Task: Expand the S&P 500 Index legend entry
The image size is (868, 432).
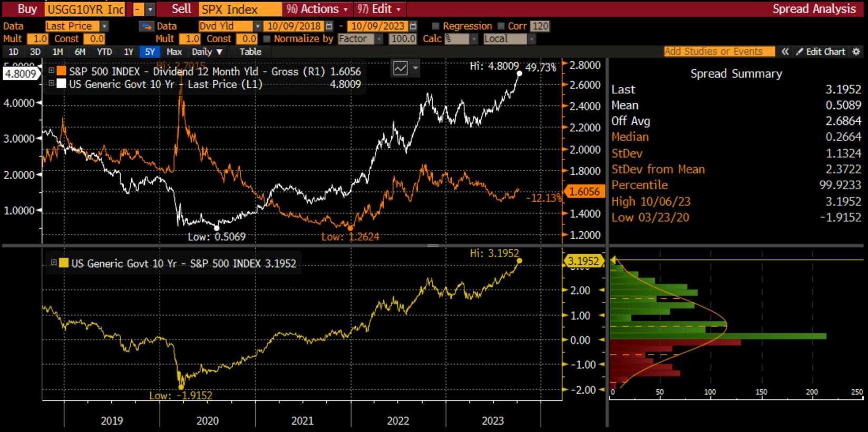Action: tap(52, 71)
